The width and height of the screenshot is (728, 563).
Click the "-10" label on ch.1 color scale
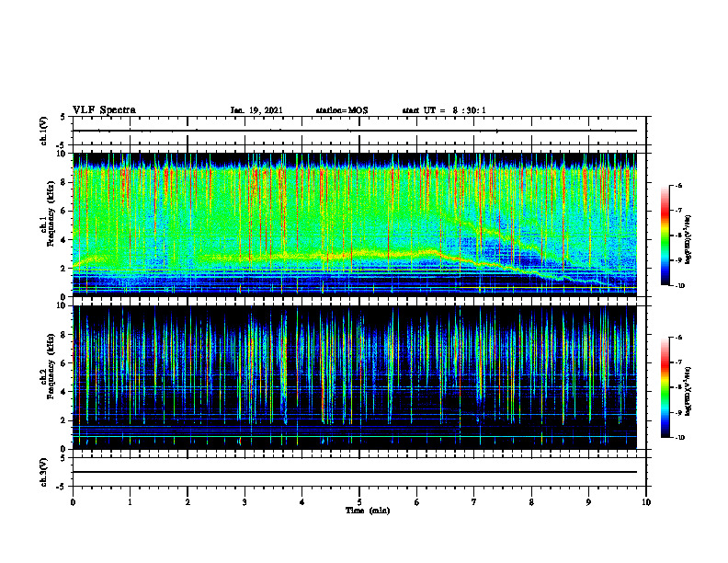click(679, 286)
